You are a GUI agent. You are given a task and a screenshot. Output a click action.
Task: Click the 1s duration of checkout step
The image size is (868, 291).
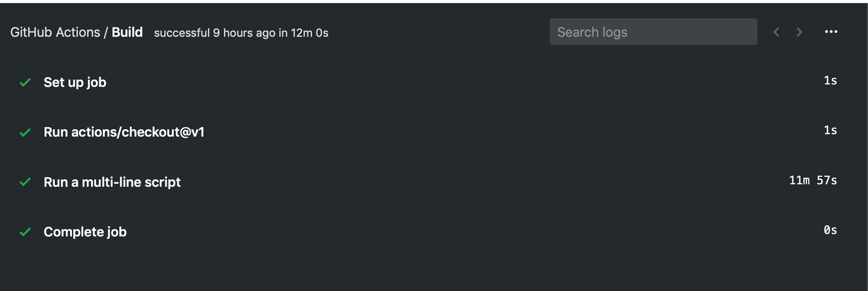point(830,130)
